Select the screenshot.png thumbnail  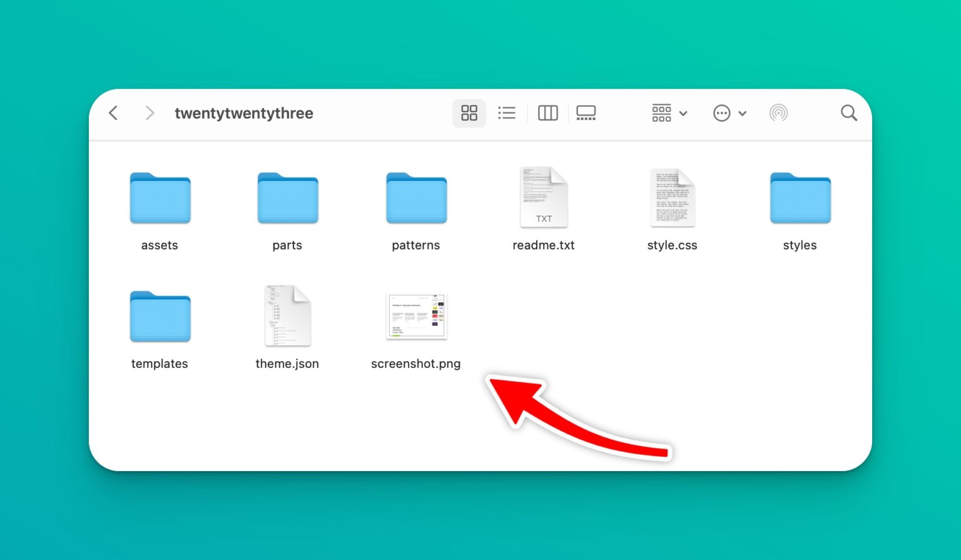pyautogui.click(x=417, y=316)
